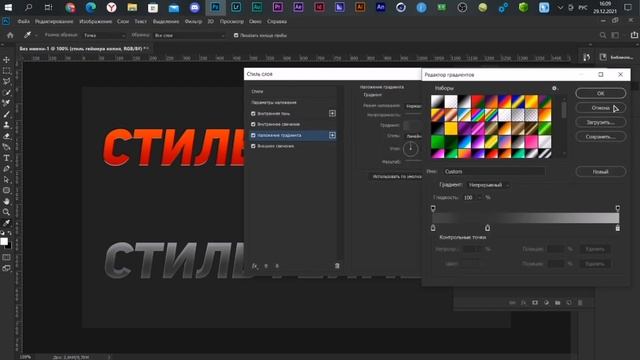Click OK in Gradient Editor
Screen dimensions: 640x360
tap(600, 93)
